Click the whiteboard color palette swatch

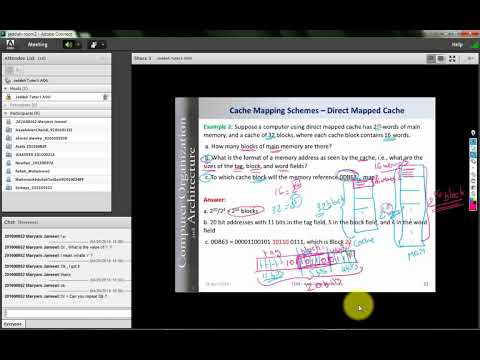[x=473, y=204]
